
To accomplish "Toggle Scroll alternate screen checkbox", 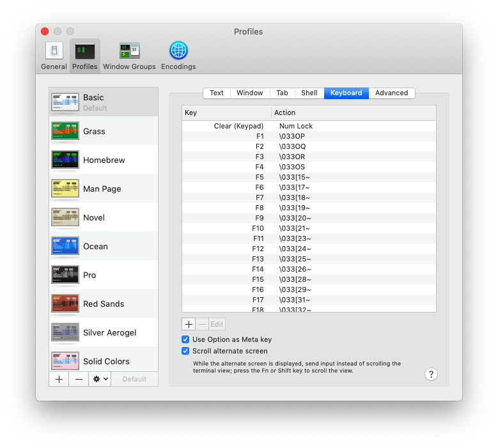I will pos(185,351).
